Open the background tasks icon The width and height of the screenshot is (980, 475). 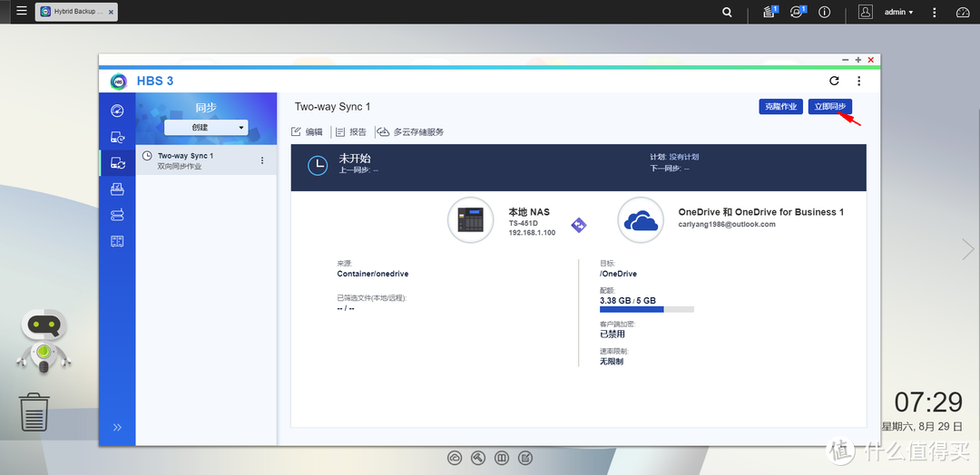[x=769, y=12]
